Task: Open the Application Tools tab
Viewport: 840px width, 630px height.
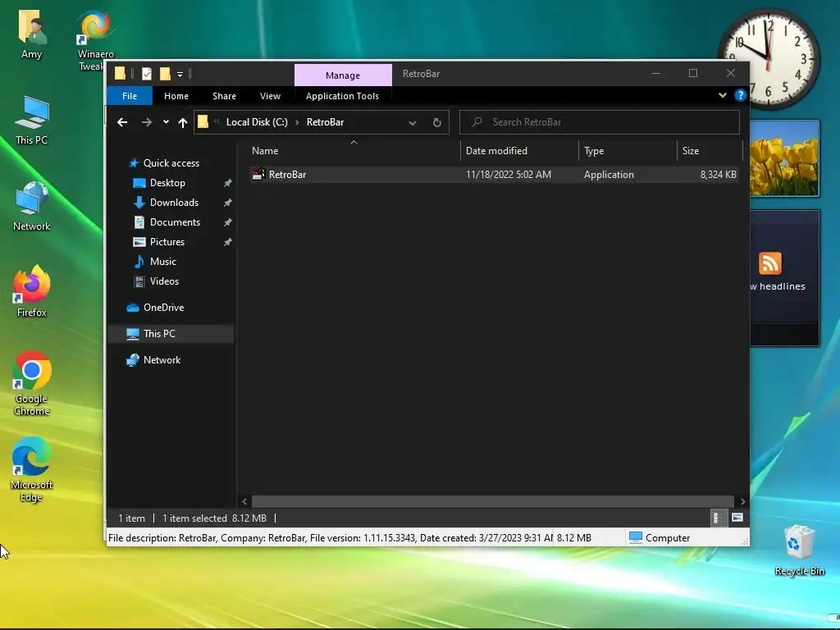Action: (342, 96)
